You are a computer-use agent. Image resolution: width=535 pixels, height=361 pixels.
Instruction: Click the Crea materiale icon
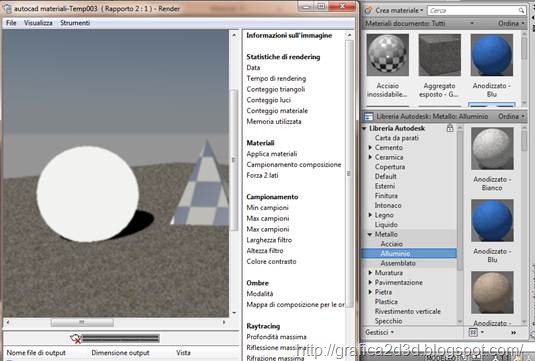pyautogui.click(x=368, y=11)
